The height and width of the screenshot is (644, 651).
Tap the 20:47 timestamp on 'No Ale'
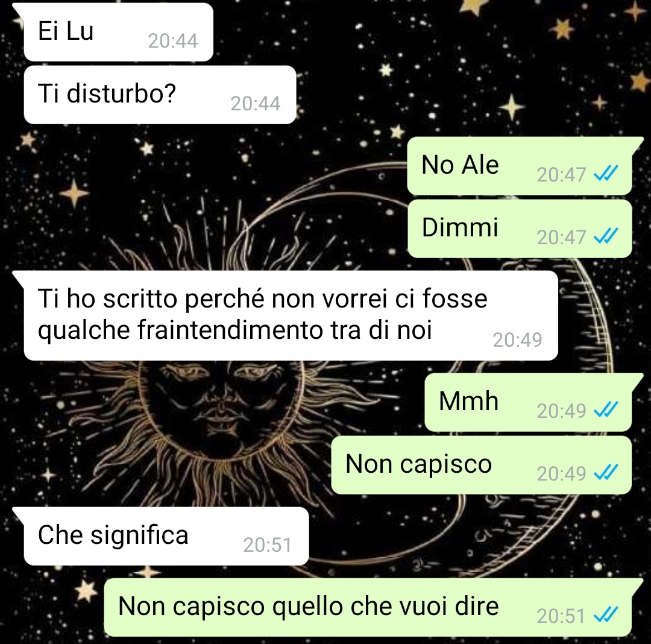click(561, 174)
